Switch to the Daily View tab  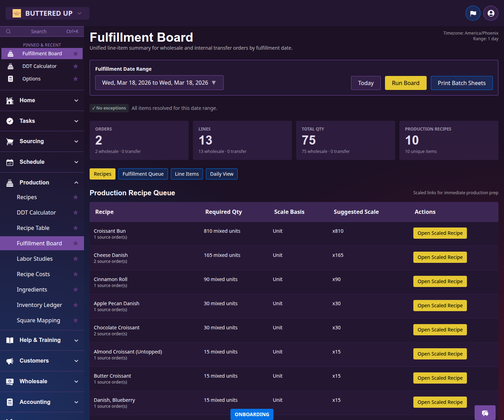click(222, 174)
